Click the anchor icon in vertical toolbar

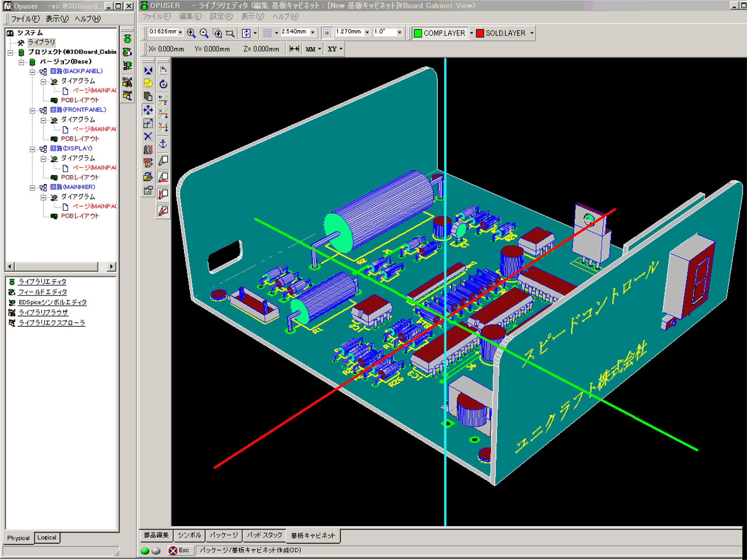163,144
